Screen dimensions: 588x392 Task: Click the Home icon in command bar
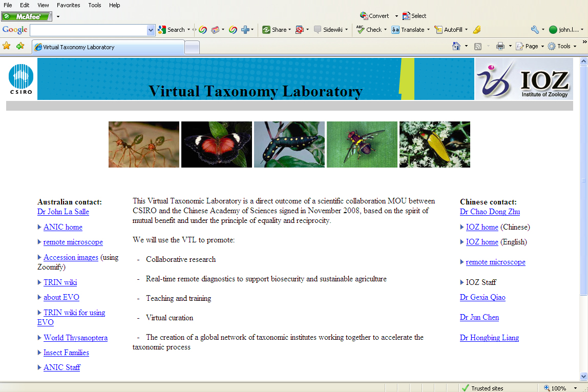pyautogui.click(x=456, y=46)
